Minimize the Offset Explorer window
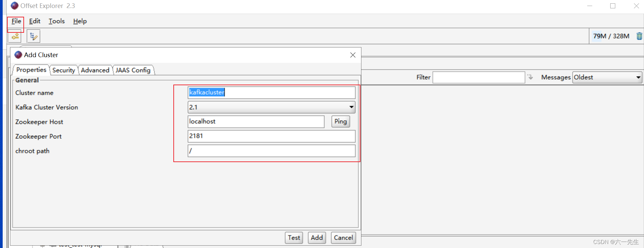Image resolution: width=644 pixels, height=248 pixels. pyautogui.click(x=590, y=6)
